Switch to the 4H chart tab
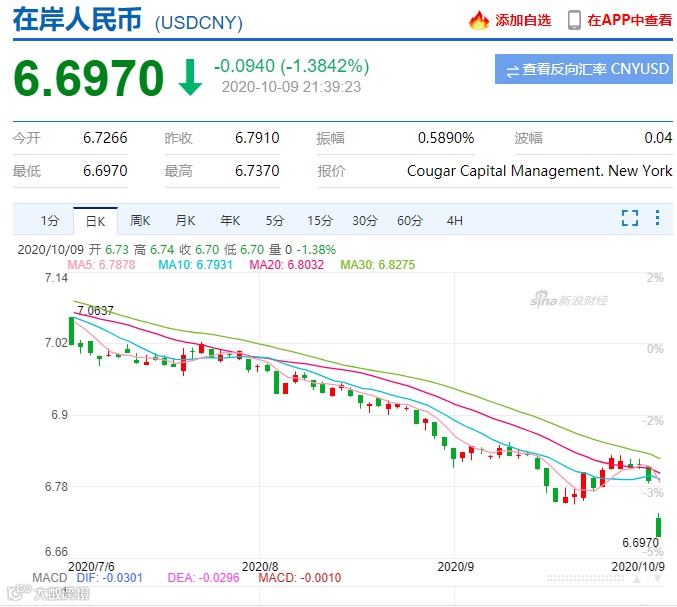Image resolution: width=677 pixels, height=607 pixels. 454,221
